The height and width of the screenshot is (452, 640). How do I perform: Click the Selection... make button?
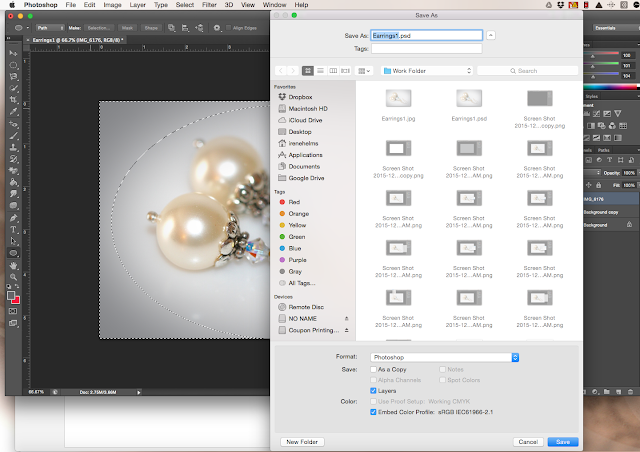click(x=98, y=28)
